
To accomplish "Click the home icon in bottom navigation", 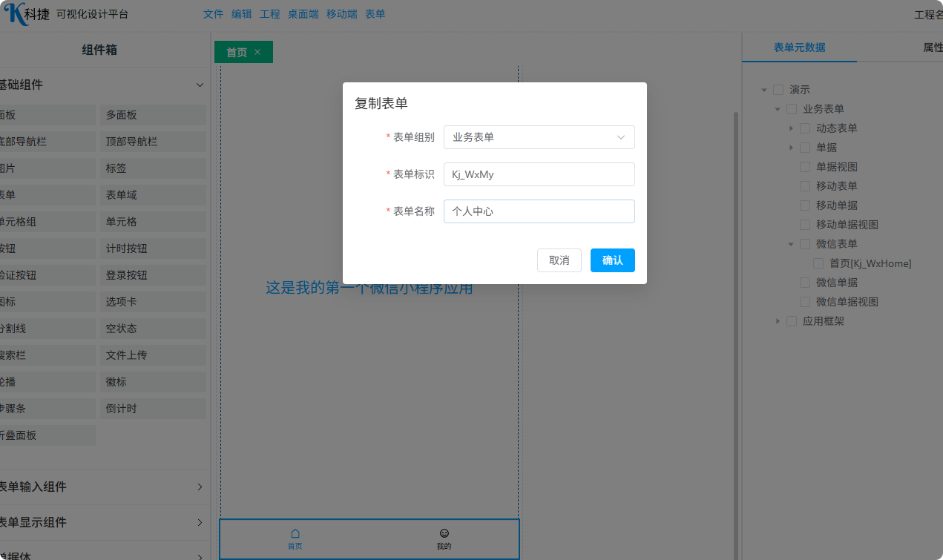I will click(295, 533).
